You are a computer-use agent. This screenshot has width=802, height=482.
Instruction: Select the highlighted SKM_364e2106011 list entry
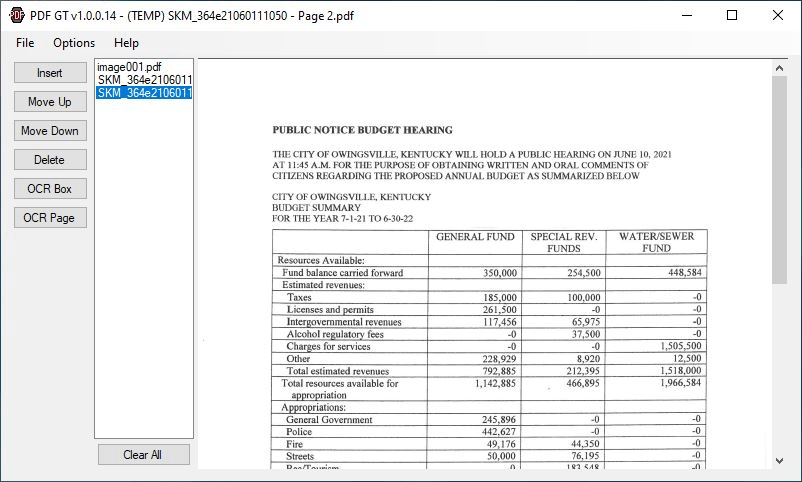click(145, 93)
